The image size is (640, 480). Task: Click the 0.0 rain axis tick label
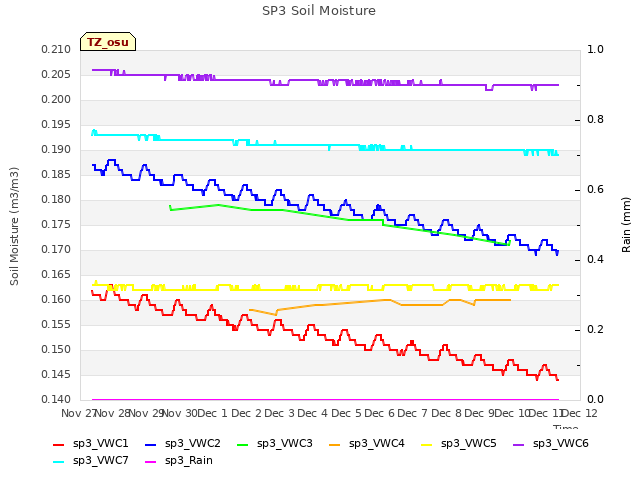(x=595, y=400)
